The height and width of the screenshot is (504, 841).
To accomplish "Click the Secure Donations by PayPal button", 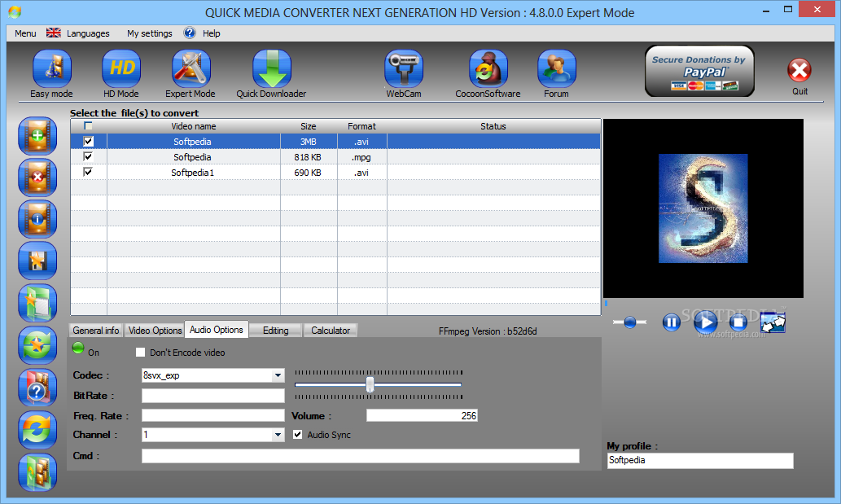I will [699, 71].
